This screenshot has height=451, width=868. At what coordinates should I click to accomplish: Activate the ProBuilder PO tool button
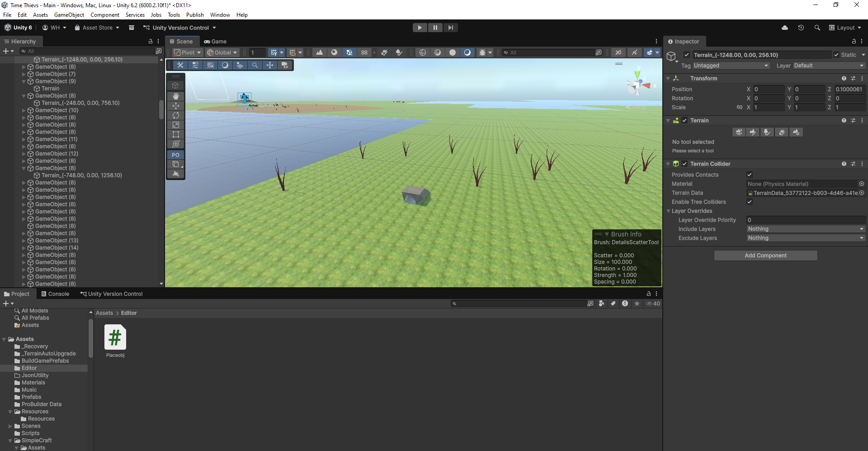pyautogui.click(x=176, y=155)
